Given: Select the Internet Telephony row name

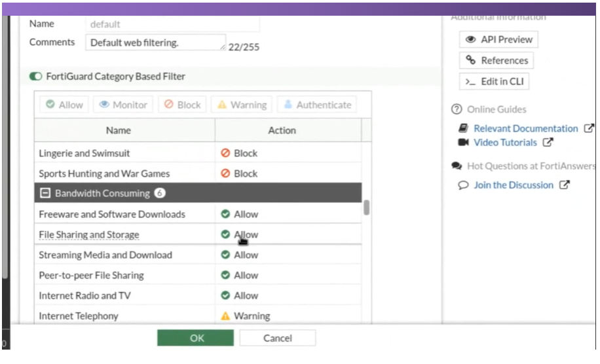Looking at the screenshot, I should point(79,316).
